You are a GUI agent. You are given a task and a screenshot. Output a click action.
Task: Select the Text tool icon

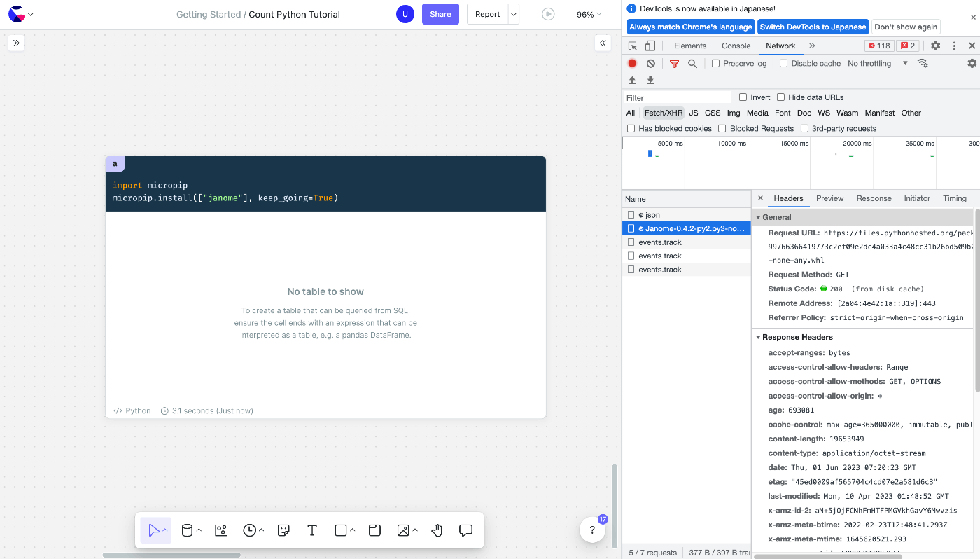tap(312, 530)
